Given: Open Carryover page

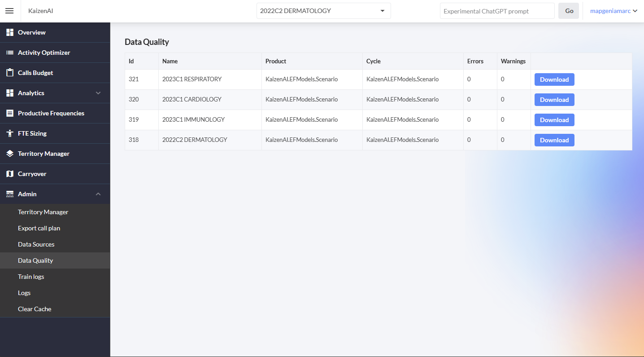Looking at the screenshot, I should pyautogui.click(x=55, y=174).
